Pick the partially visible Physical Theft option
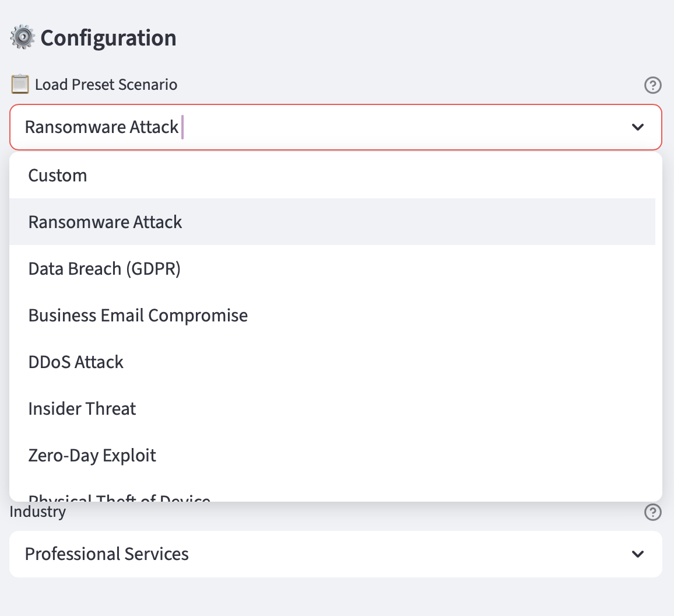674x616 pixels. tap(120, 498)
